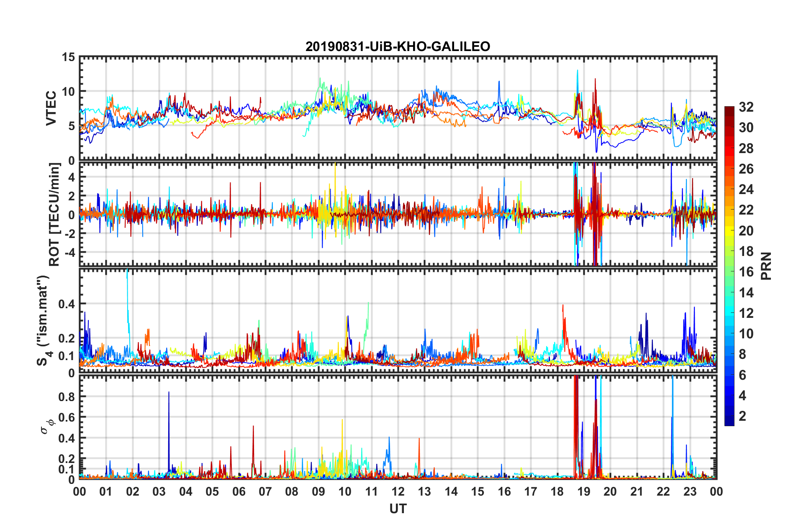Click the 26 tick on PRN colorbar

pos(746,169)
